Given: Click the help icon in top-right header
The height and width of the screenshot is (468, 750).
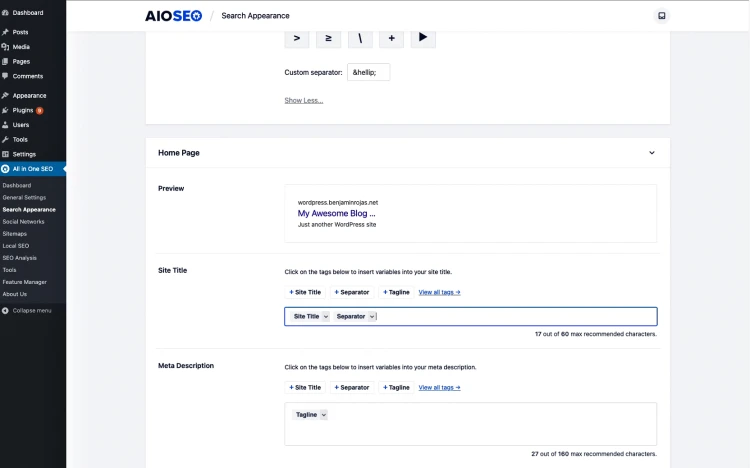Looking at the screenshot, I should (662, 16).
